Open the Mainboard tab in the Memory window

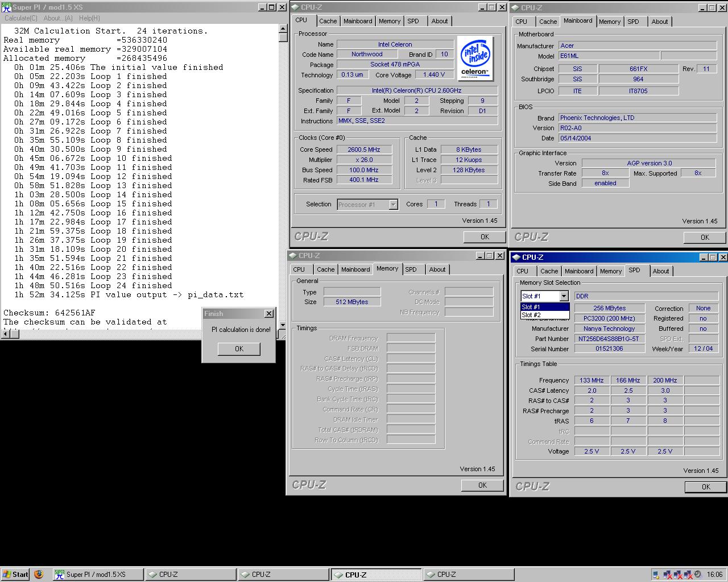pos(355,269)
